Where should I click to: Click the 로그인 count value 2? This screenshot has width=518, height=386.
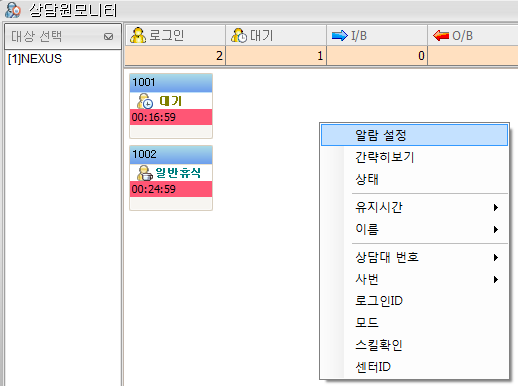219,55
